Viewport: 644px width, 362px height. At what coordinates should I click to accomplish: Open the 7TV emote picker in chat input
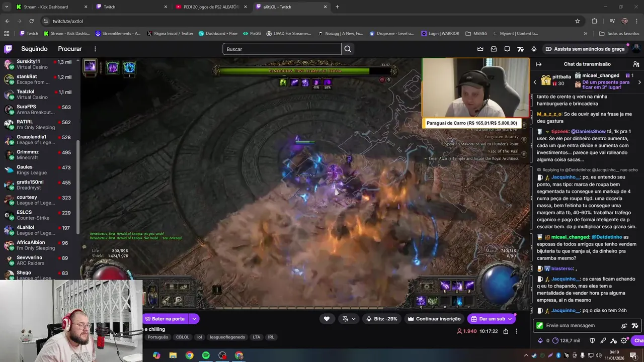(x=635, y=325)
